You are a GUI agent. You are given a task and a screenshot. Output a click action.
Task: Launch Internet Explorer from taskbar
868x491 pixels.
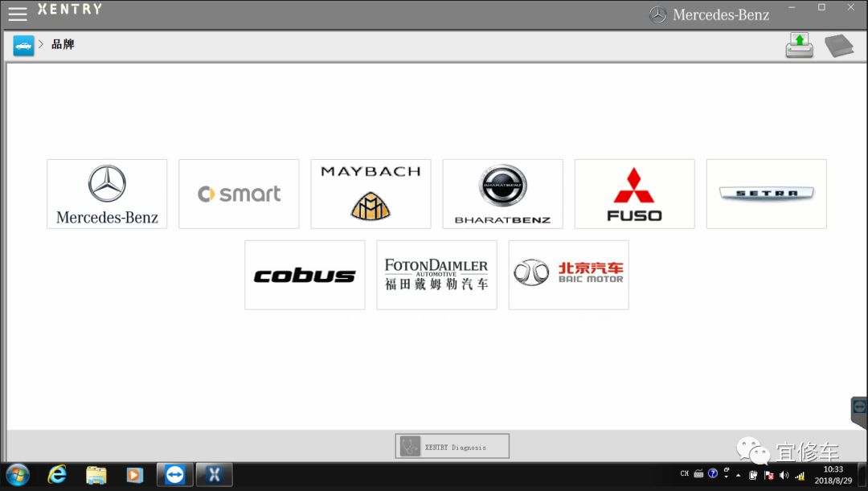tap(57, 475)
